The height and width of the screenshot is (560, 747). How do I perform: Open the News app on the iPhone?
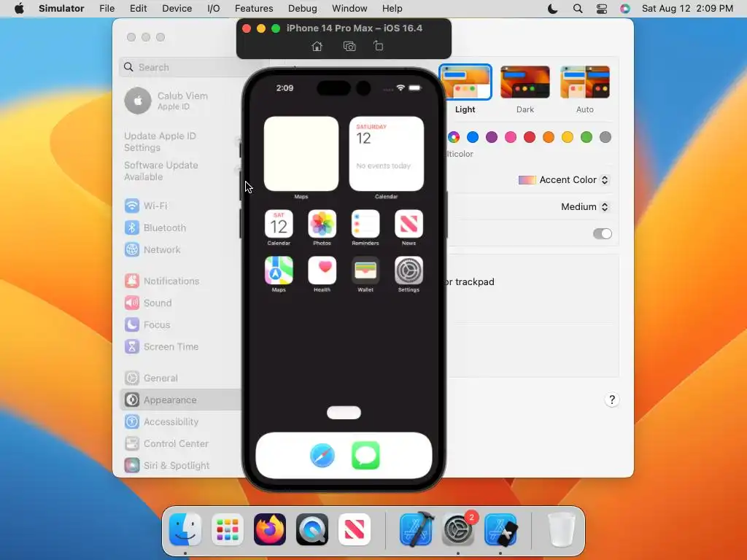pyautogui.click(x=409, y=223)
